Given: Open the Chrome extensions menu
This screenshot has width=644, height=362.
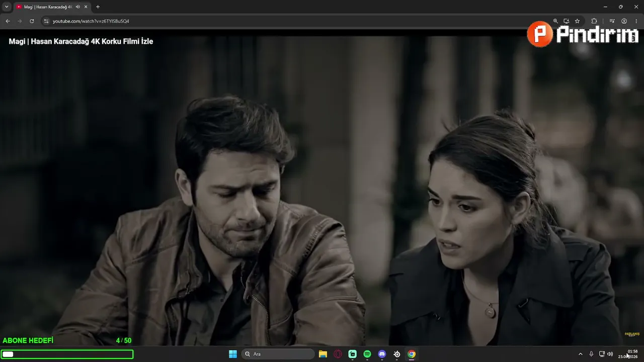Looking at the screenshot, I should 594,21.
